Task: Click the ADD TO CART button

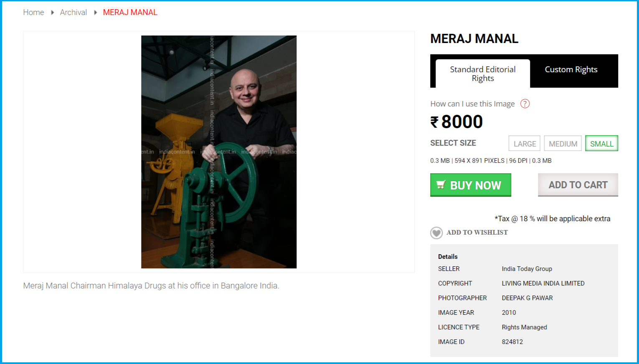Action: pyautogui.click(x=578, y=185)
